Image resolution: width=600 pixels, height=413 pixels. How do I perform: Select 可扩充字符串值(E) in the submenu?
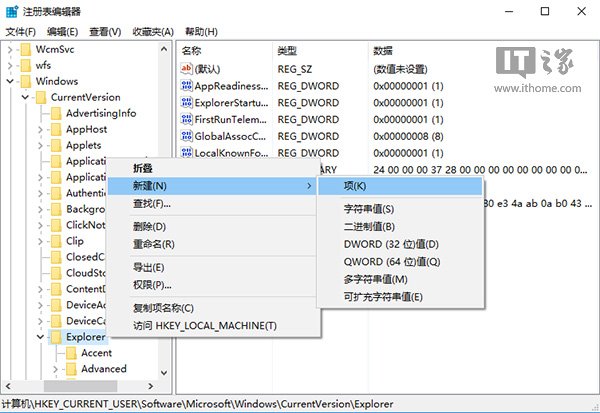coord(400,297)
